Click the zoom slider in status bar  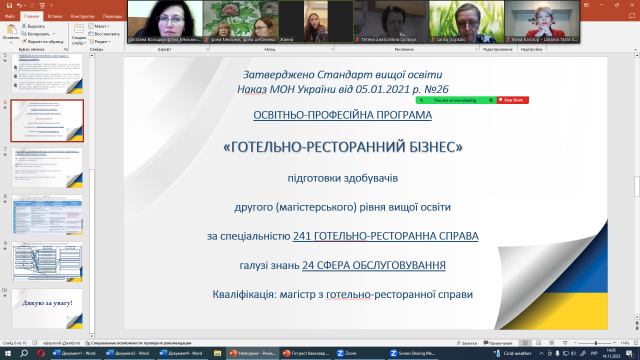click(x=596, y=343)
